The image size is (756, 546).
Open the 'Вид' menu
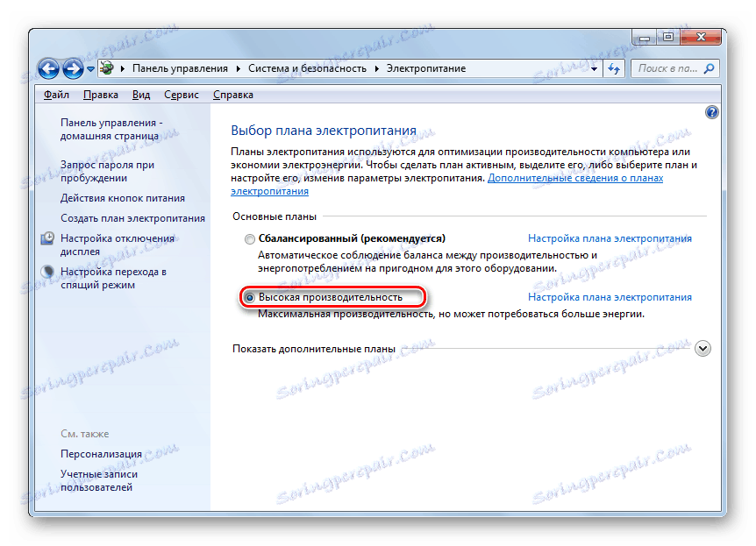point(141,95)
